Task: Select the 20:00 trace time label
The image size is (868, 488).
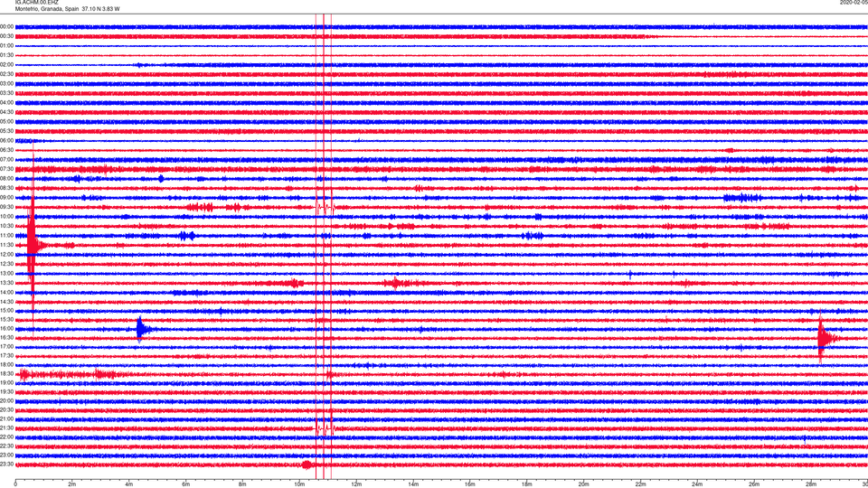Action: [6, 401]
